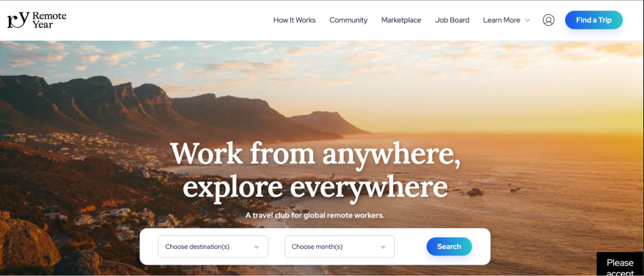Go to the Community page

tap(348, 20)
